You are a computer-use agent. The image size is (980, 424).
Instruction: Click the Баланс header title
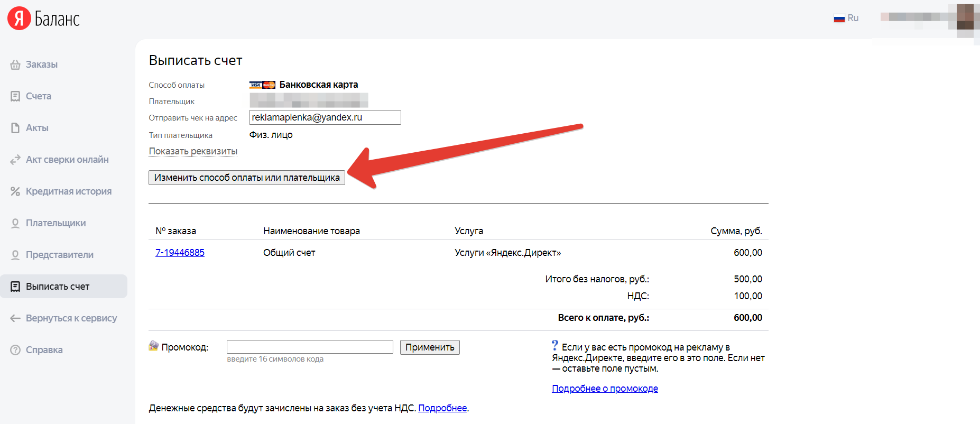tap(57, 19)
